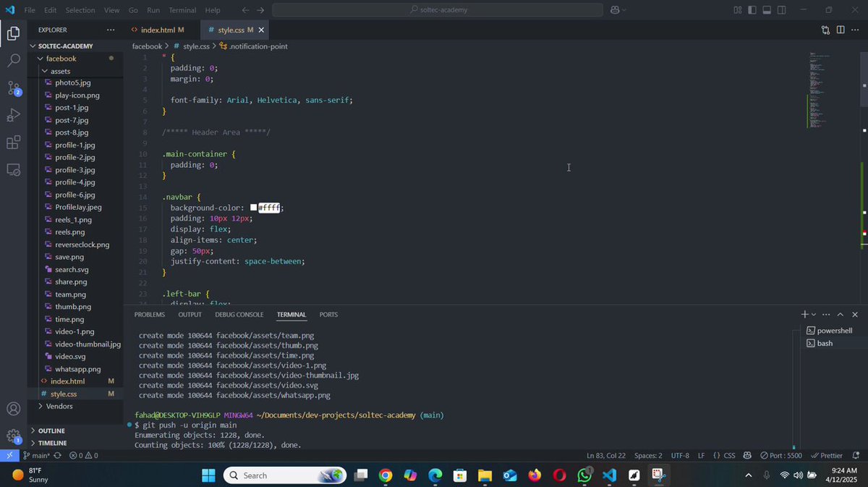Viewport: 868px width, 487px height.
Task: Open the Remote Explorer view
Action: 13,170
